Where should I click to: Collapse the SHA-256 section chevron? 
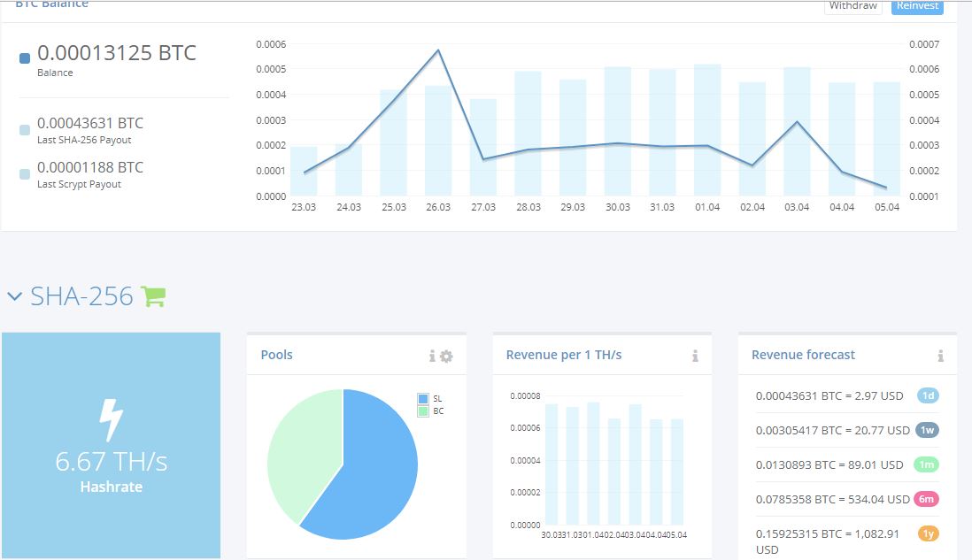click(14, 296)
